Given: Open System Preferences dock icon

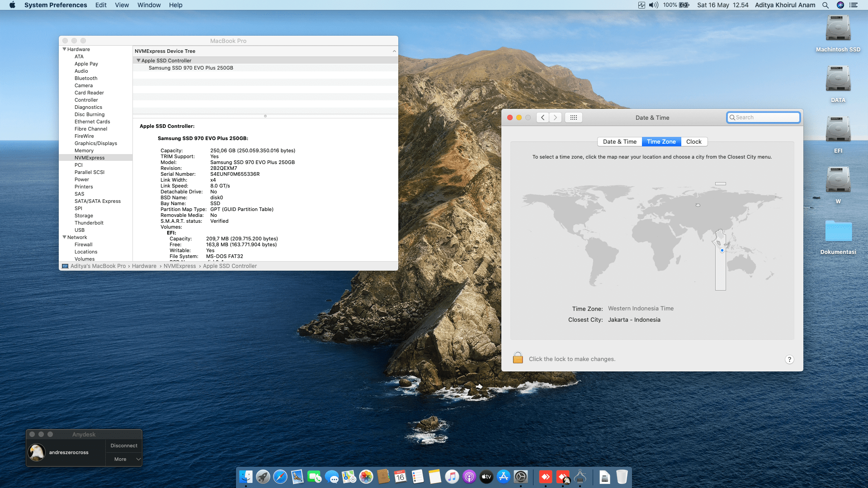Looking at the screenshot, I should coord(521,477).
